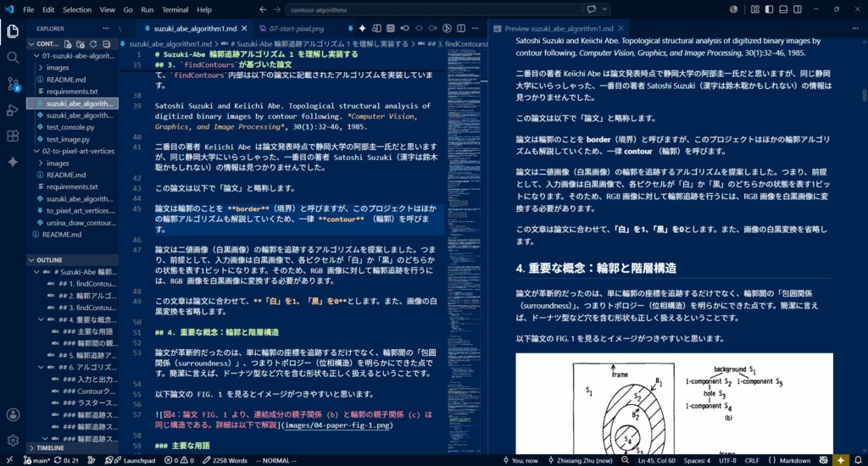Open preview to the side icon

(x=376, y=28)
